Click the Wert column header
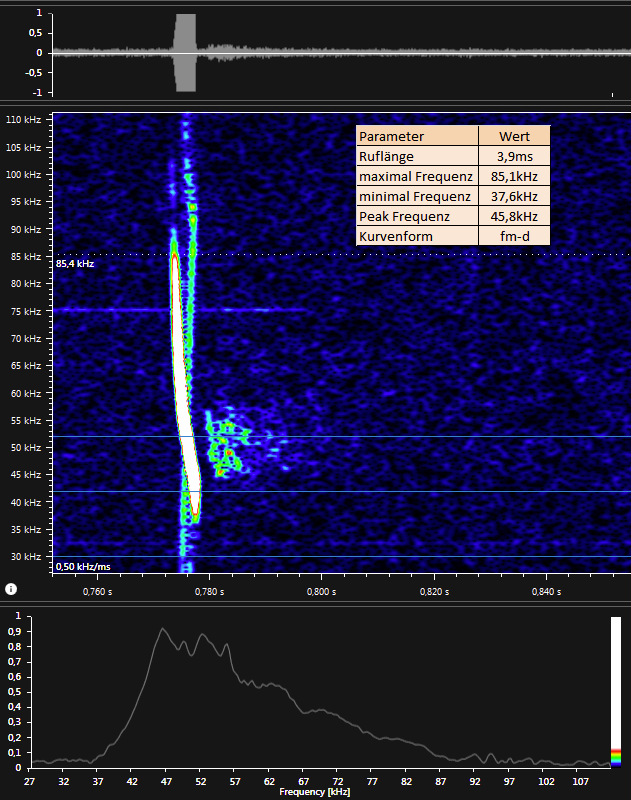This screenshot has width=631, height=800. point(514,136)
